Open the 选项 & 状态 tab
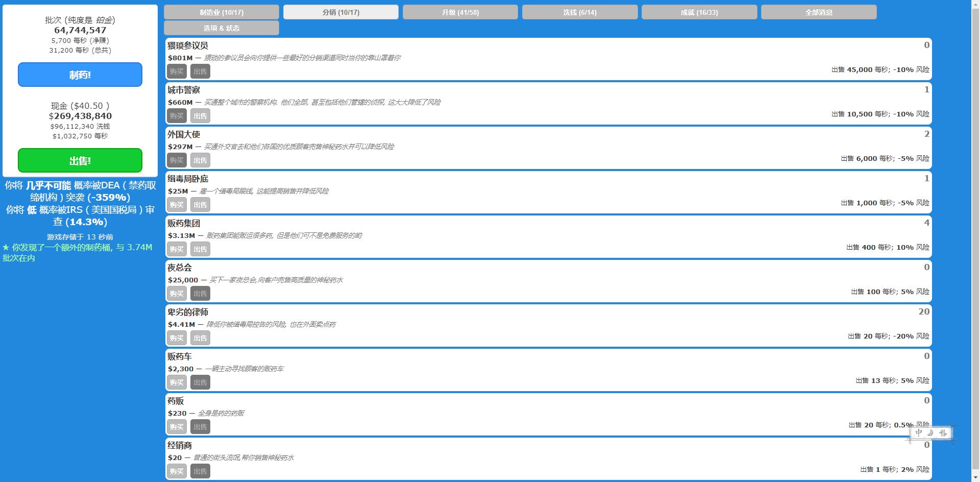This screenshot has height=482, width=980. tap(221, 28)
